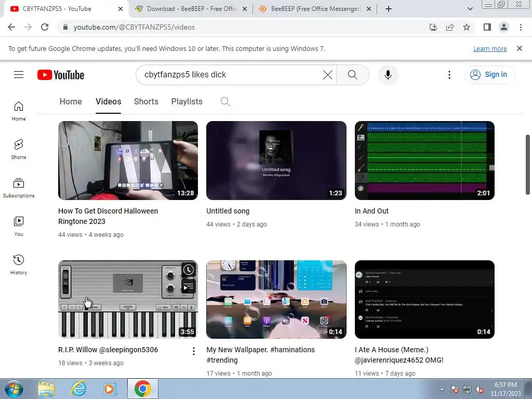Screen dimensions: 532x399
Task: Open You in the left sidebar
Action: (x=19, y=227)
